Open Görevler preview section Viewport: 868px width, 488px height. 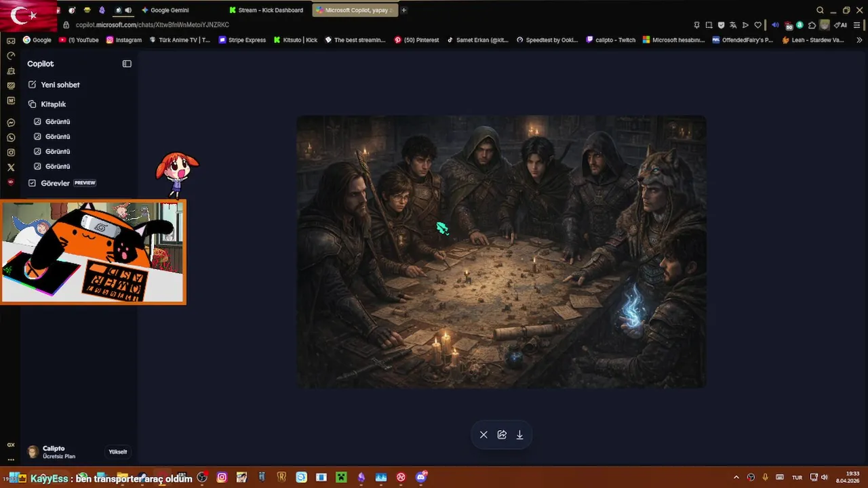pos(62,183)
